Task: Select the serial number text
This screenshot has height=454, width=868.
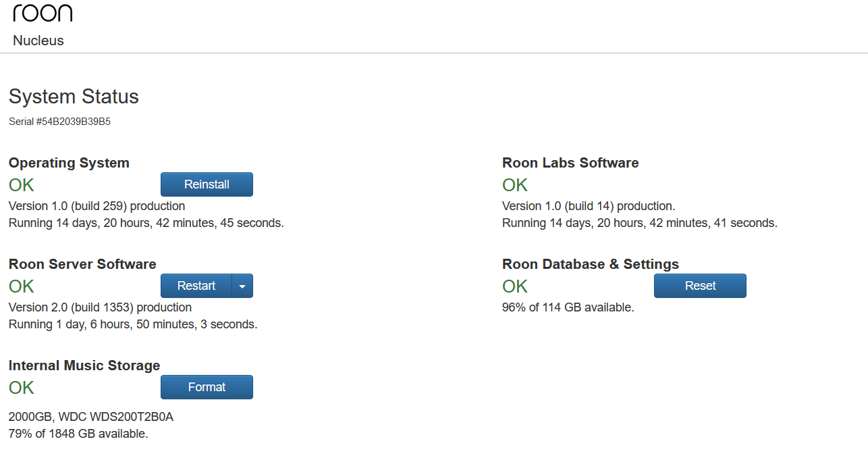Action: point(59,121)
